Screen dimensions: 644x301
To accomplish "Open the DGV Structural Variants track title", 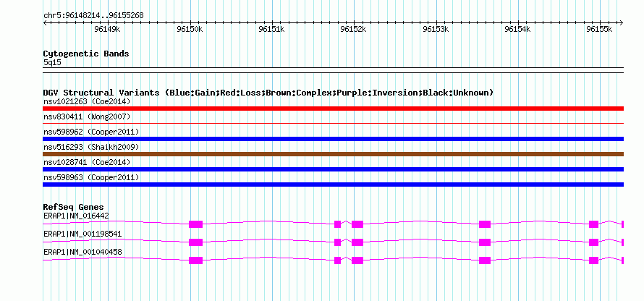I will coord(268,93).
